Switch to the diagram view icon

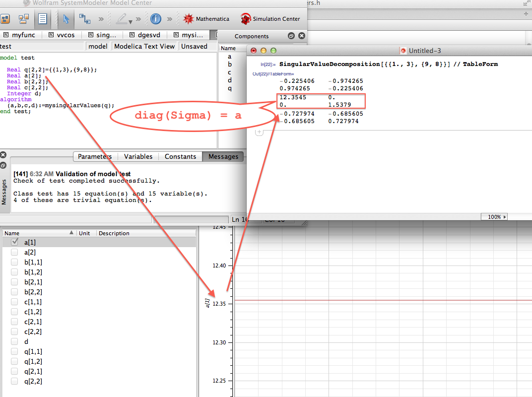(x=23, y=19)
